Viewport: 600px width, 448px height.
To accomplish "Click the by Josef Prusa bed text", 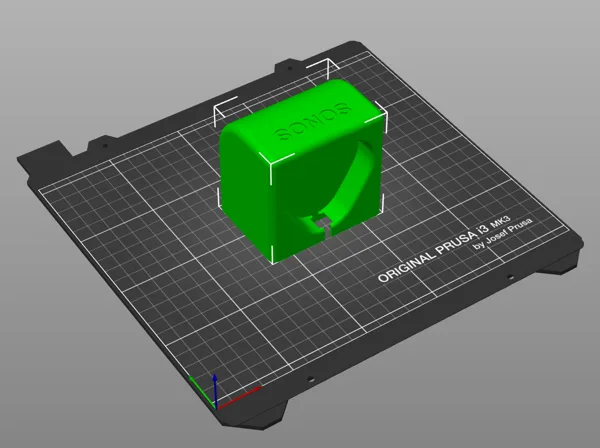I will click(502, 233).
